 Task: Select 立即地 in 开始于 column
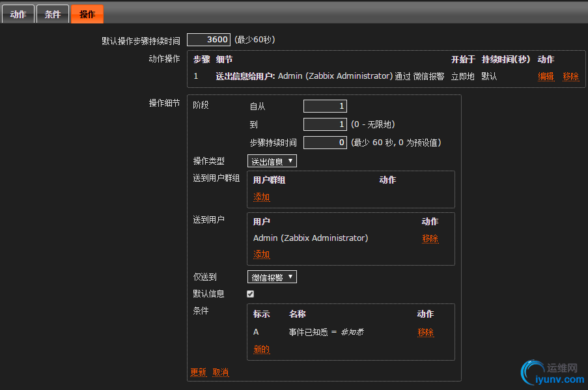pyautogui.click(x=463, y=76)
